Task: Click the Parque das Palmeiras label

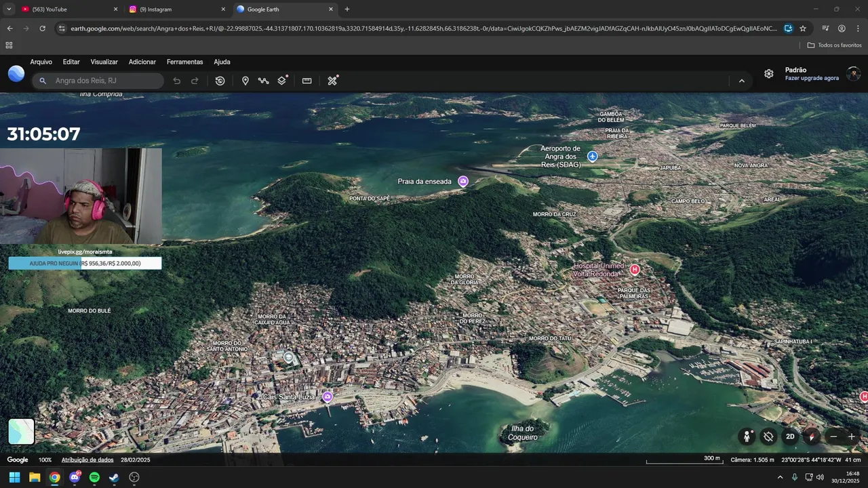Action: click(x=634, y=293)
